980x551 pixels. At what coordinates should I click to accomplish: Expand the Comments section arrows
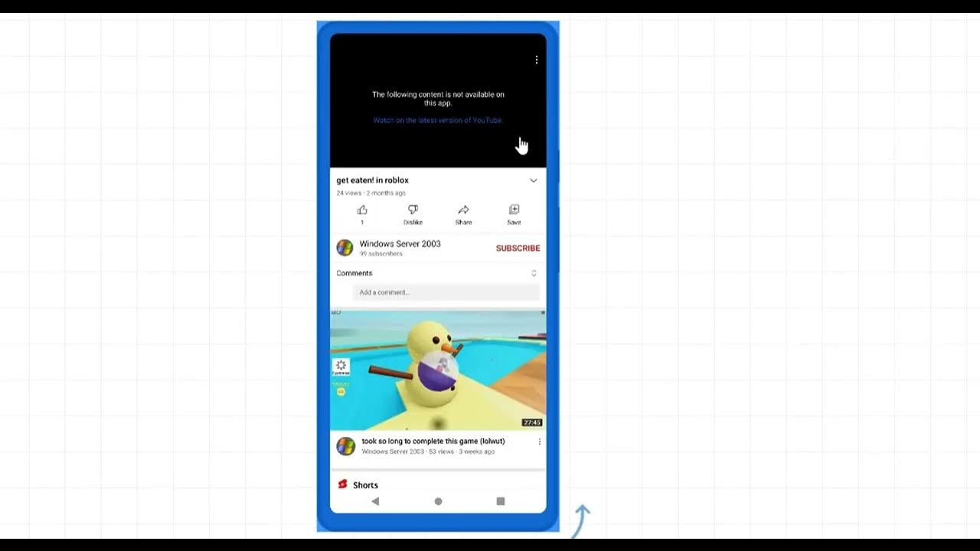coord(534,273)
